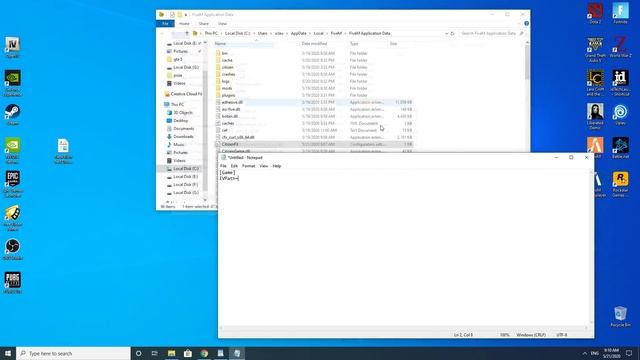Open the Explorer Home ribbon tab
This screenshot has height=360, width=640.
184,24
